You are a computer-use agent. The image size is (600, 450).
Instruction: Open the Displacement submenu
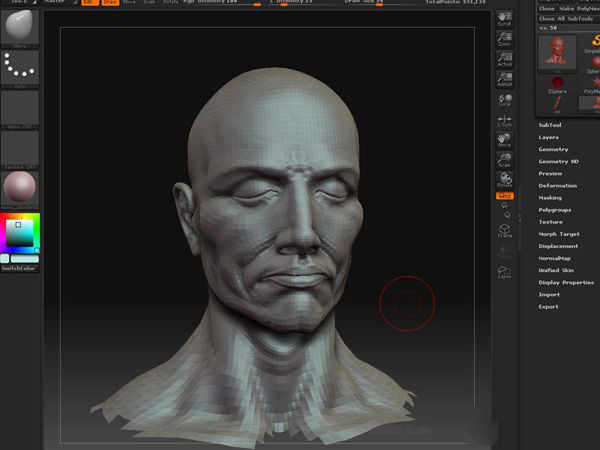558,246
